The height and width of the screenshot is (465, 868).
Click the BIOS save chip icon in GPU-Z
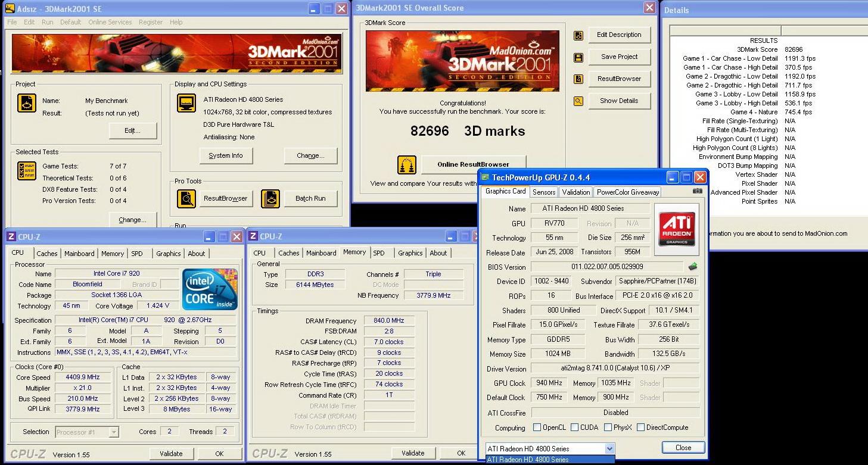693,267
